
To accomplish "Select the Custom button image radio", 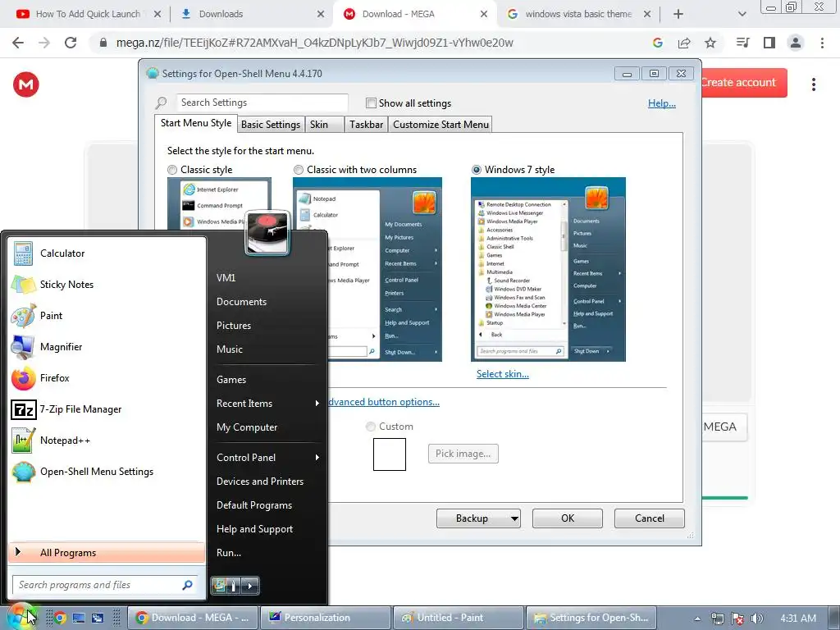I will point(370,427).
